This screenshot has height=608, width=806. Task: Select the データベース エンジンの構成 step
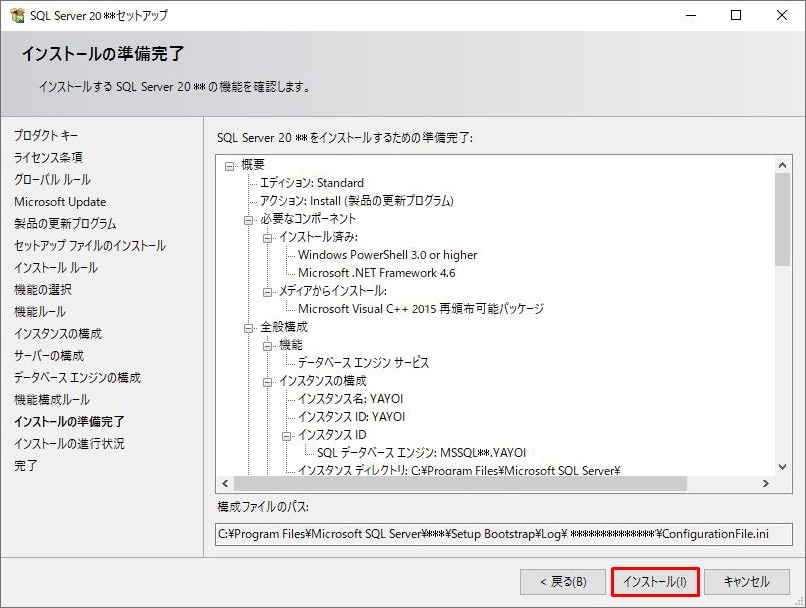pyautogui.click(x=77, y=378)
